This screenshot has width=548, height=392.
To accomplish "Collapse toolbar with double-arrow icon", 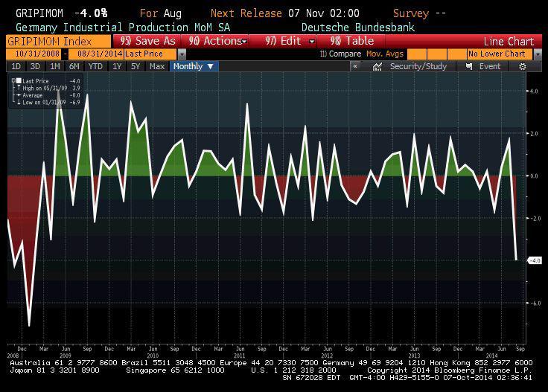I will (x=356, y=66).
